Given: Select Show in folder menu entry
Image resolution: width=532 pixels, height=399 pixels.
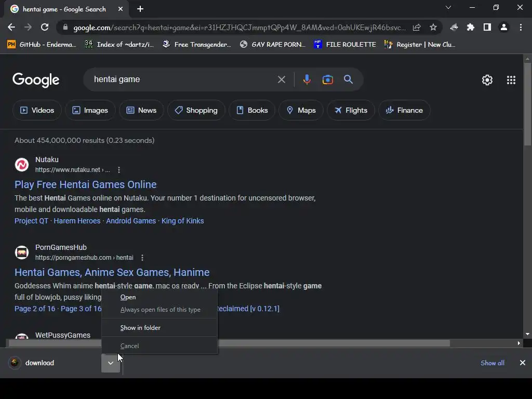Looking at the screenshot, I should coord(159,328).
